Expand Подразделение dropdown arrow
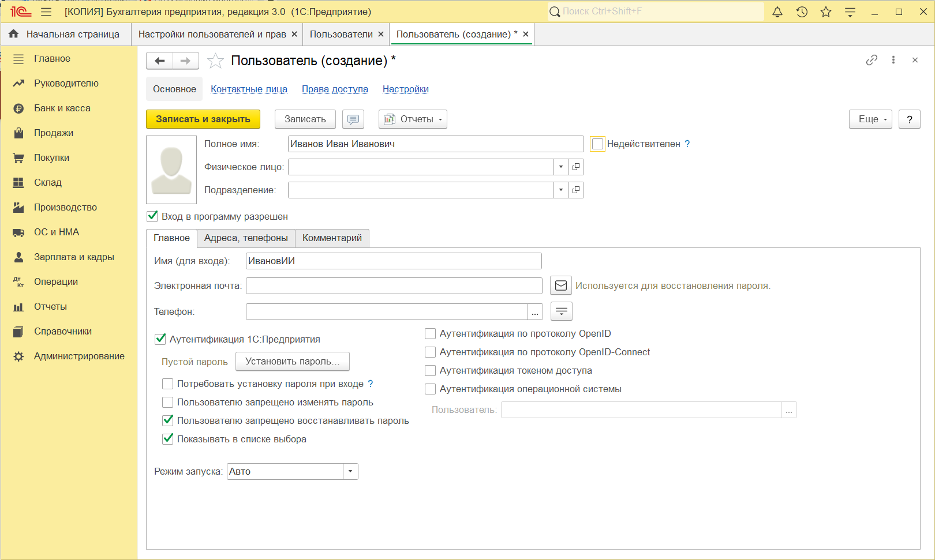Viewport: 935px width, 560px height. 561,190
